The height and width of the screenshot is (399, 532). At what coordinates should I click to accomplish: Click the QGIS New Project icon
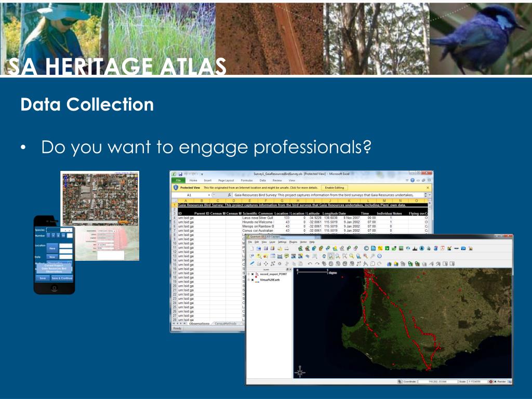click(252, 248)
